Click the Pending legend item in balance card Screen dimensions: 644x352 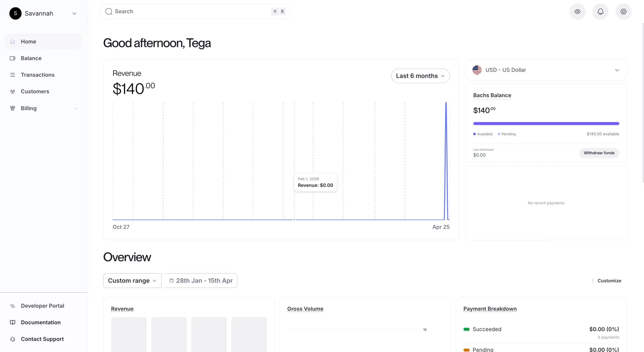507,134
